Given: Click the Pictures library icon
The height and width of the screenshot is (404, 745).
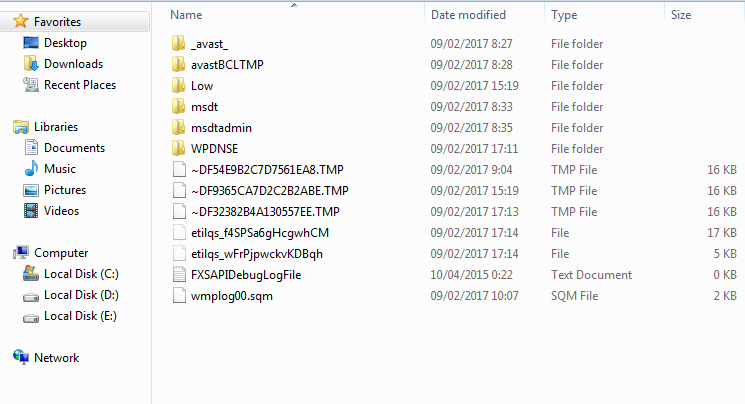Looking at the screenshot, I should [31, 190].
